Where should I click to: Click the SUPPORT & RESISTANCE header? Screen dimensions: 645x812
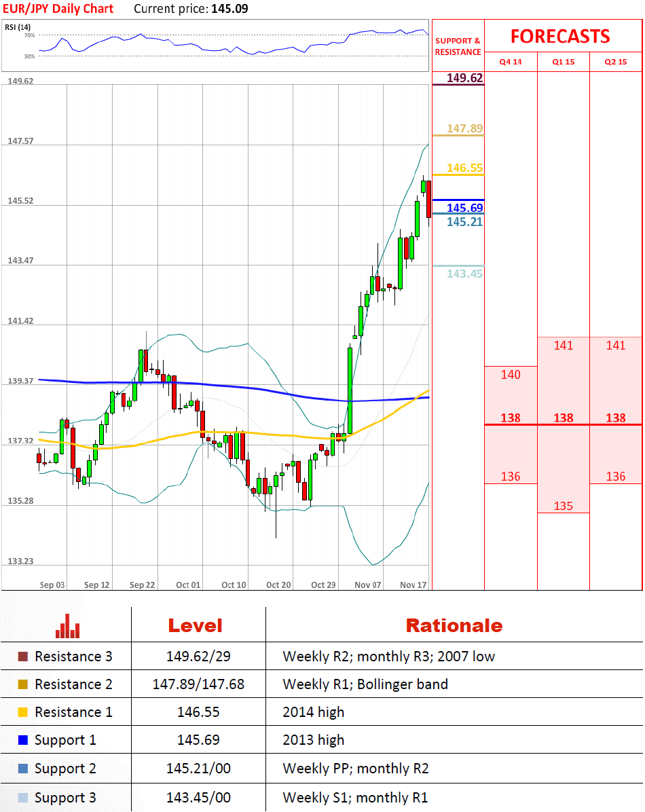point(458,46)
